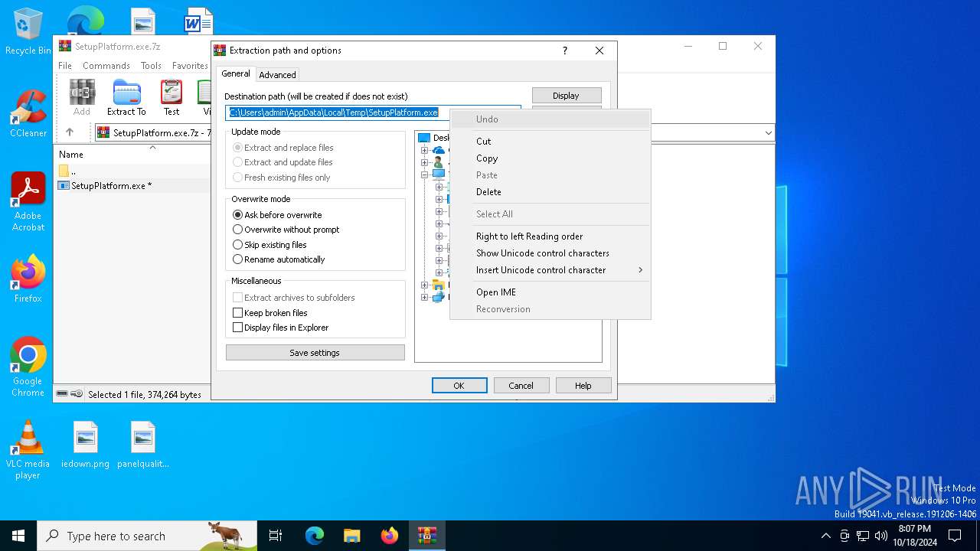Select the iedown.png desktop file

pyautogui.click(x=86, y=445)
